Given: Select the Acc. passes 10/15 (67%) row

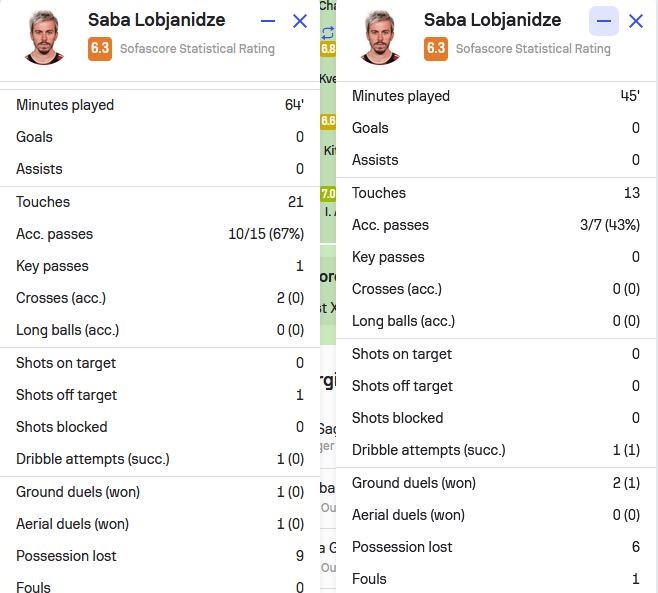Looking at the screenshot, I should point(160,234).
